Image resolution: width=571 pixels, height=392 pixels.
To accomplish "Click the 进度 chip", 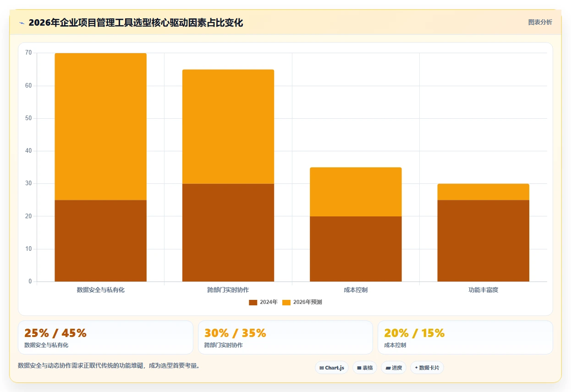I will 394,368.
